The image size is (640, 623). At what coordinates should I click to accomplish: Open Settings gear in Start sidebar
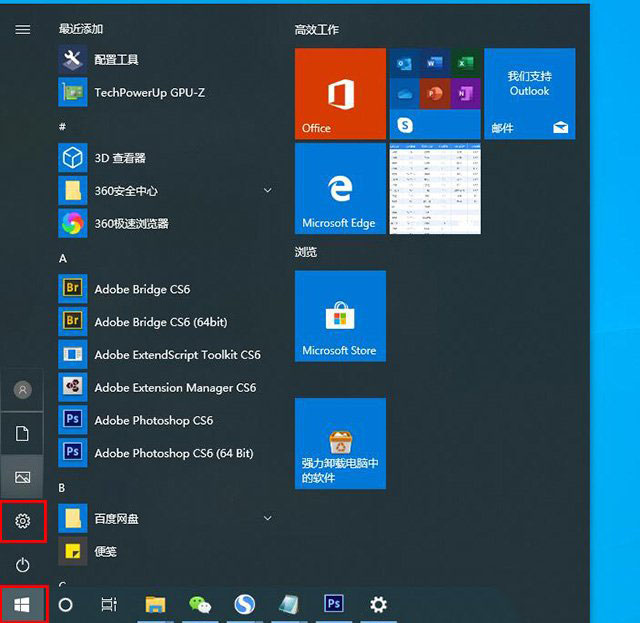tap(22, 521)
